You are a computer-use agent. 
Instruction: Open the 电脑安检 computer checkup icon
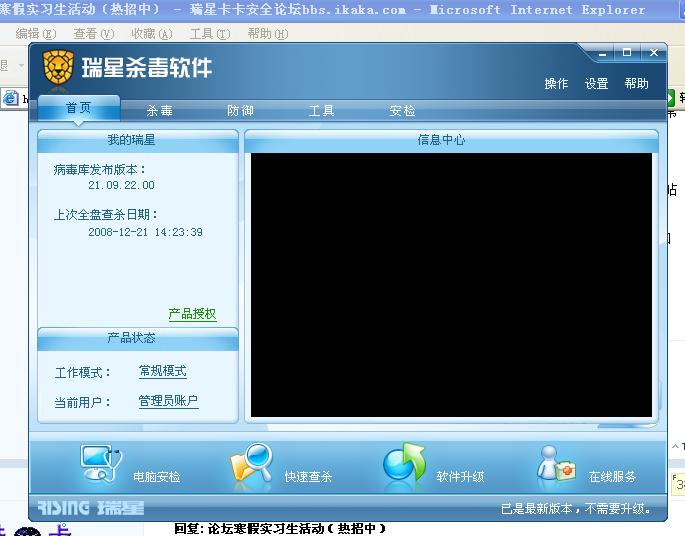101,463
